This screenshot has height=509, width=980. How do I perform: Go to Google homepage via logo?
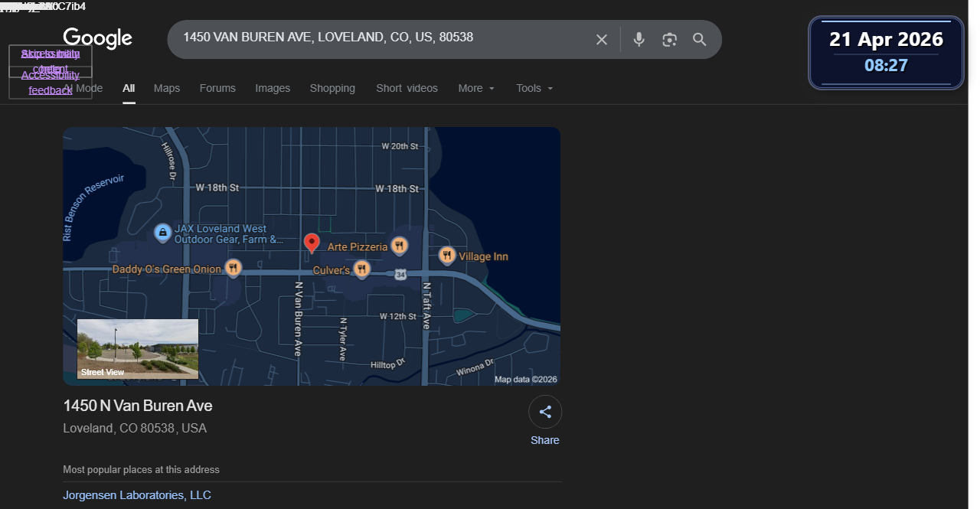tap(98, 38)
